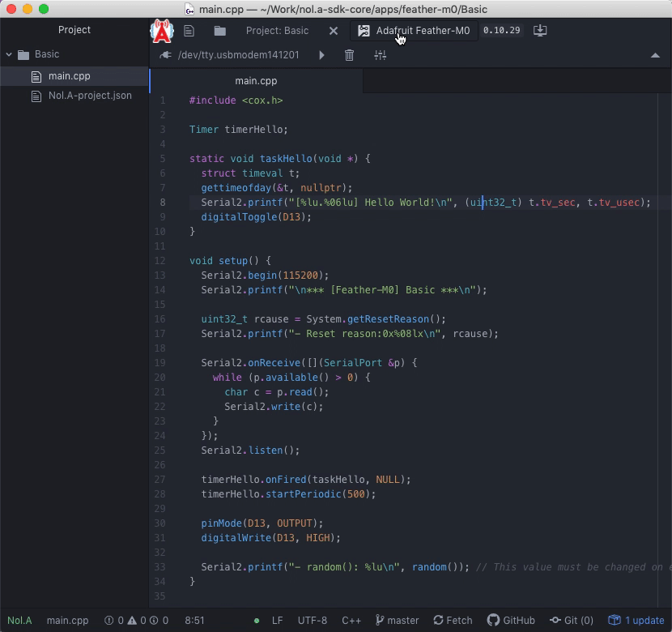672x632 pixels.
Task: Click the Project: Basic label
Action: (277, 31)
